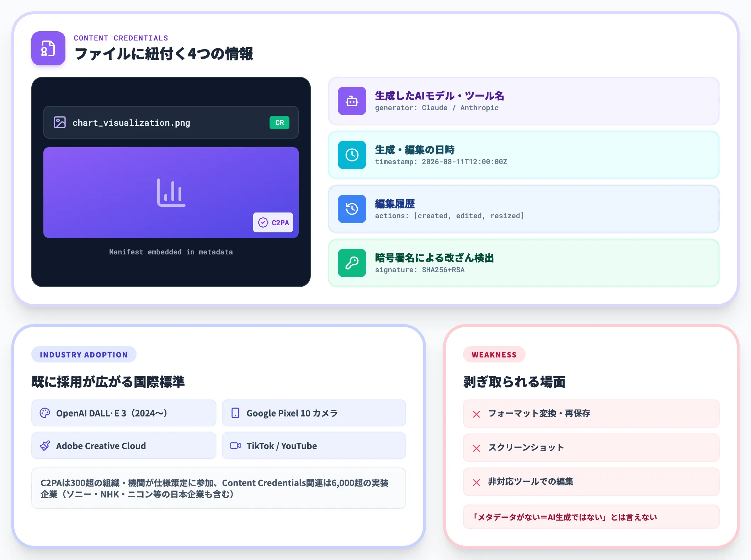Click the ファイルに紐付く4つの情報 title
The height and width of the screenshot is (560, 751).
click(164, 54)
